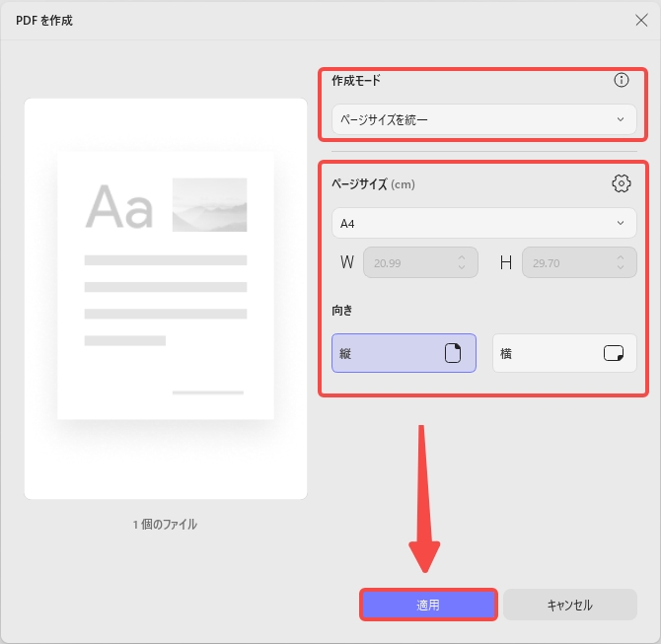
Task: Select 縦 portrait orientation
Action: (404, 353)
